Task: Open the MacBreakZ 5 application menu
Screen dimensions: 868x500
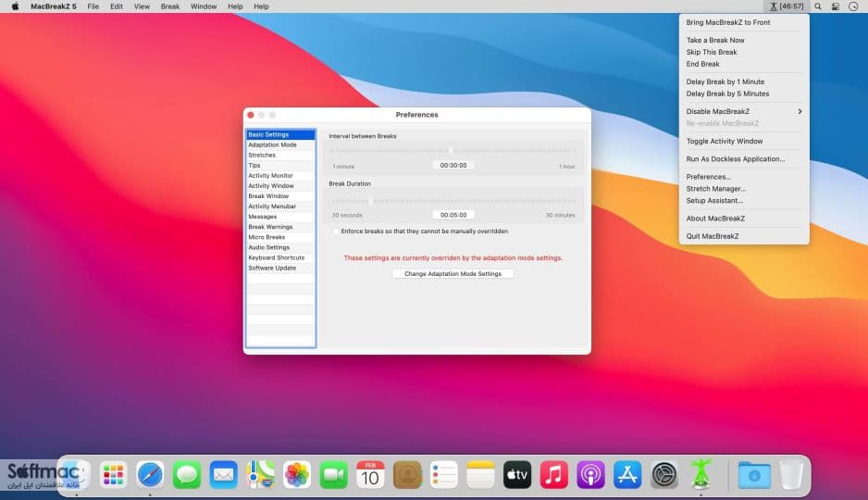Action: coord(54,6)
